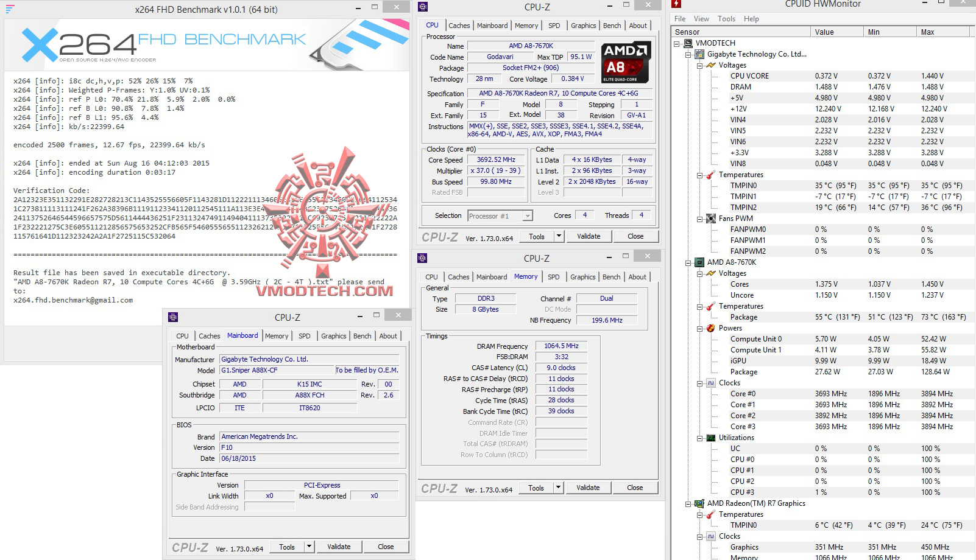Click Validate in the CPU-Z Mainboard window

click(339, 547)
